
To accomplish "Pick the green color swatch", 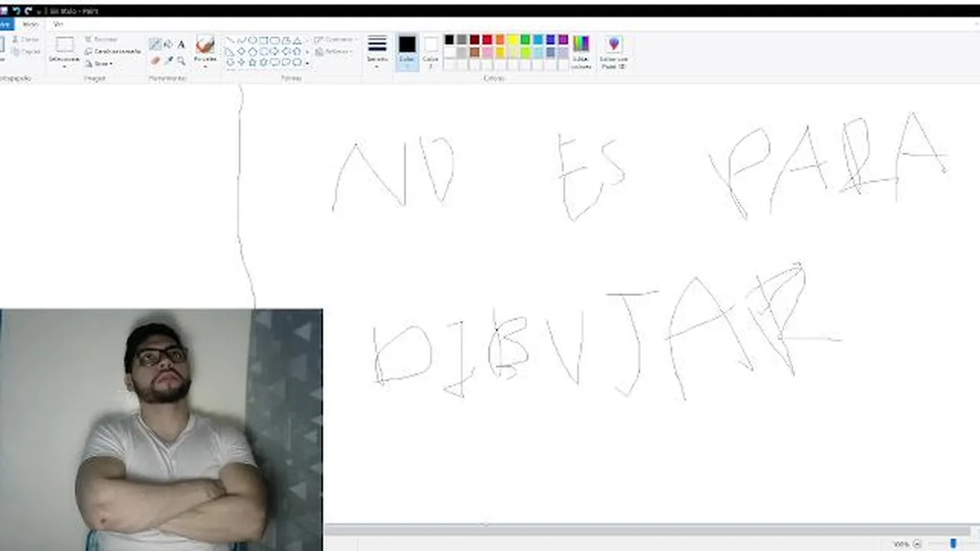I will 525,40.
